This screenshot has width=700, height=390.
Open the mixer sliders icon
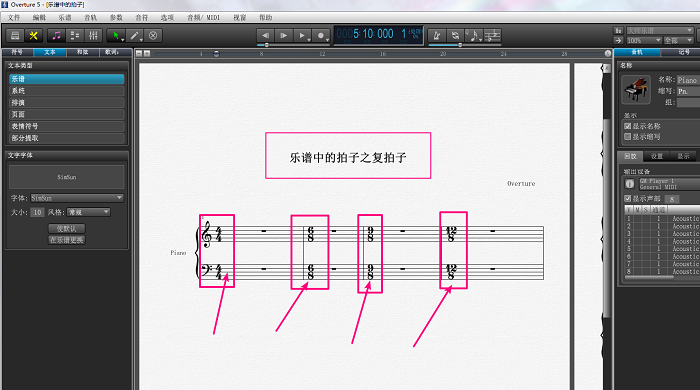(93, 36)
